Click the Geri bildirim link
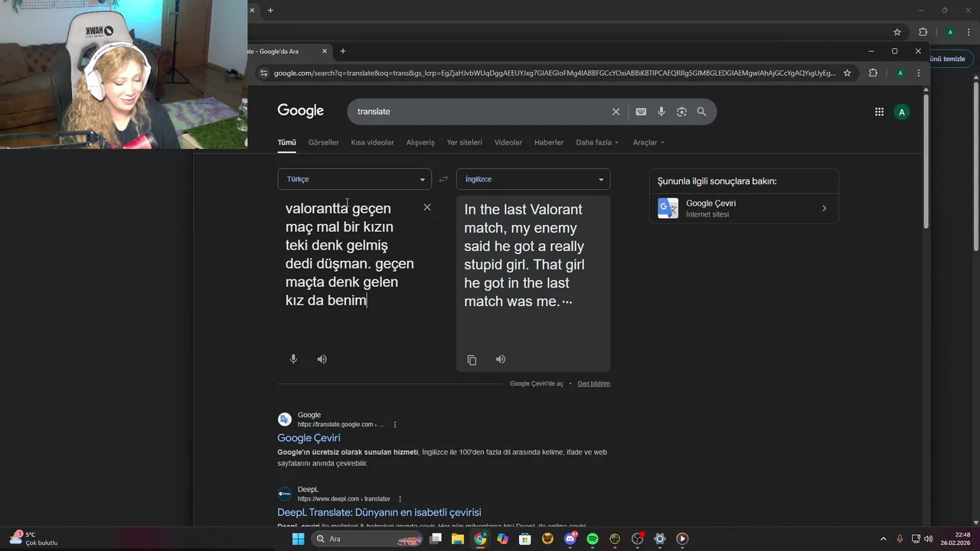The height and width of the screenshot is (551, 980). (x=593, y=383)
